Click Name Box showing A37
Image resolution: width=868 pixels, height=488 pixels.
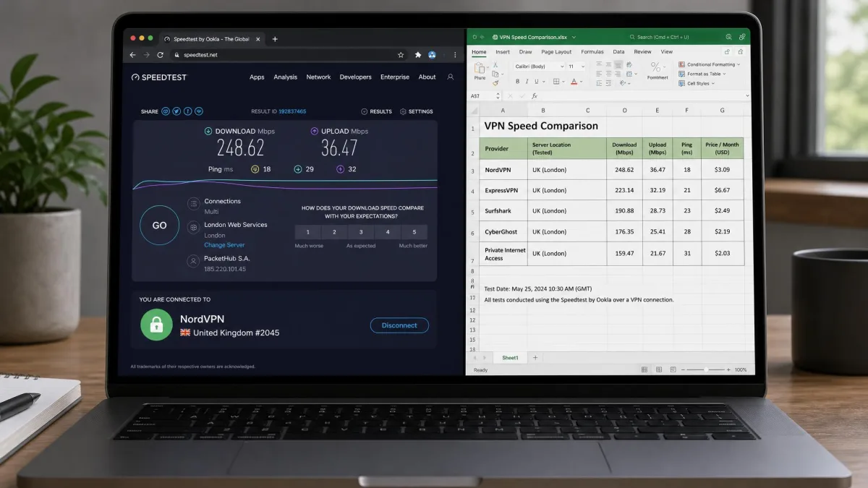(x=483, y=95)
